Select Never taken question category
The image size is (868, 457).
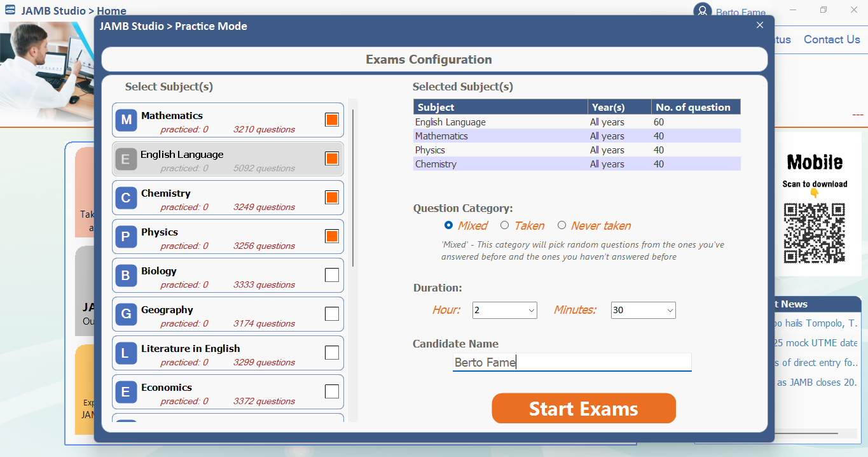pos(561,225)
